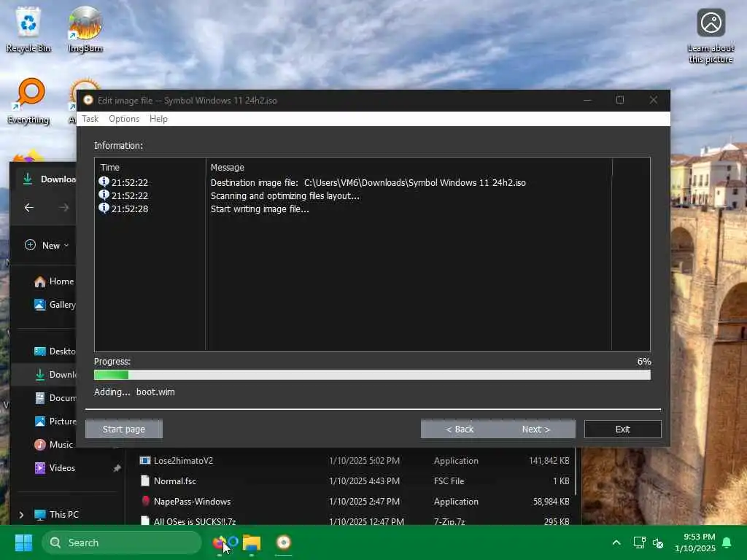Viewport: 747px width, 560px height.
Task: Open the File Explorer taskbar icon
Action: (252, 542)
